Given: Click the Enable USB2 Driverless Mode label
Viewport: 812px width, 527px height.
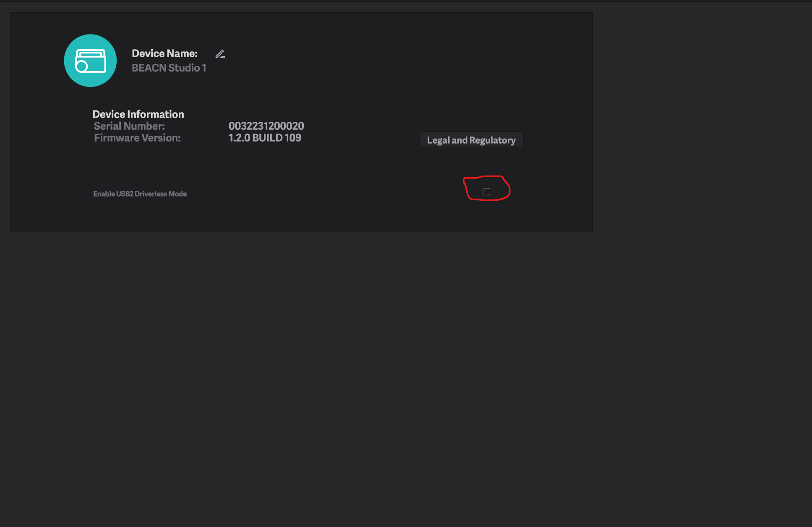Looking at the screenshot, I should point(140,194).
